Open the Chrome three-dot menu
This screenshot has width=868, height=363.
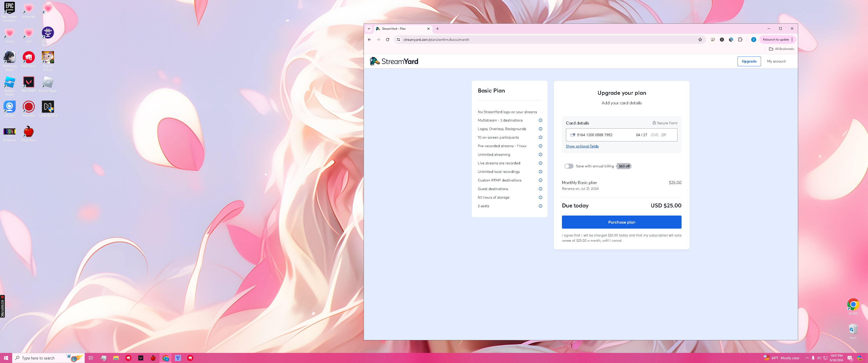(x=792, y=40)
